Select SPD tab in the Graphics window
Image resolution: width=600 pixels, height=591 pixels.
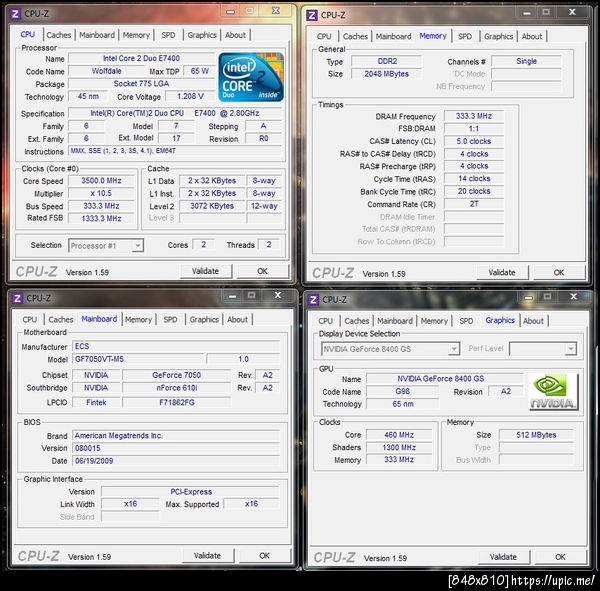coord(466,321)
